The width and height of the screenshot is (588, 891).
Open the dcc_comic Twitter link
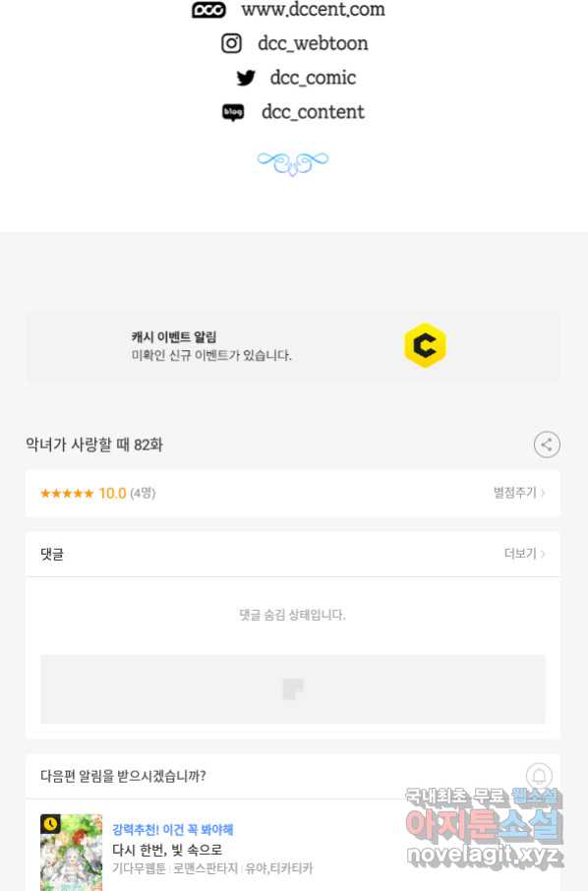pyautogui.click(x=313, y=78)
